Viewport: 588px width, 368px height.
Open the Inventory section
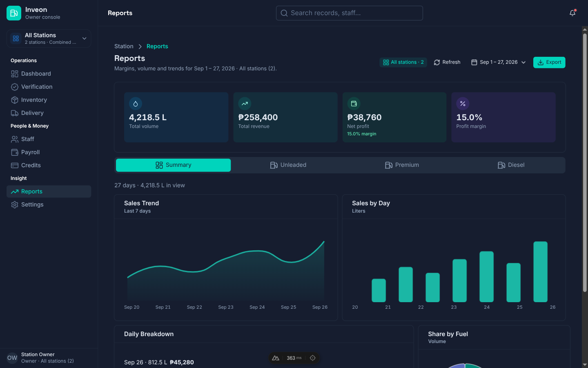click(49, 100)
